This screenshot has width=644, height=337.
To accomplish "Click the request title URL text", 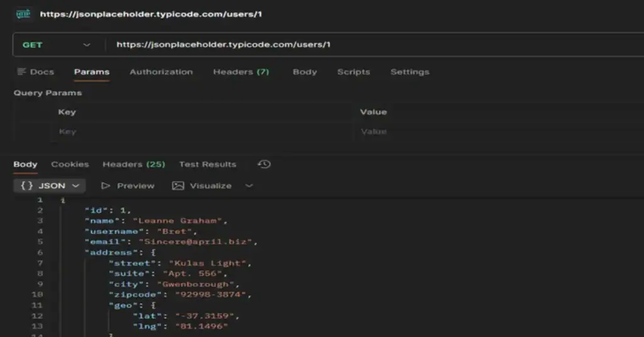I will pyautogui.click(x=151, y=14).
